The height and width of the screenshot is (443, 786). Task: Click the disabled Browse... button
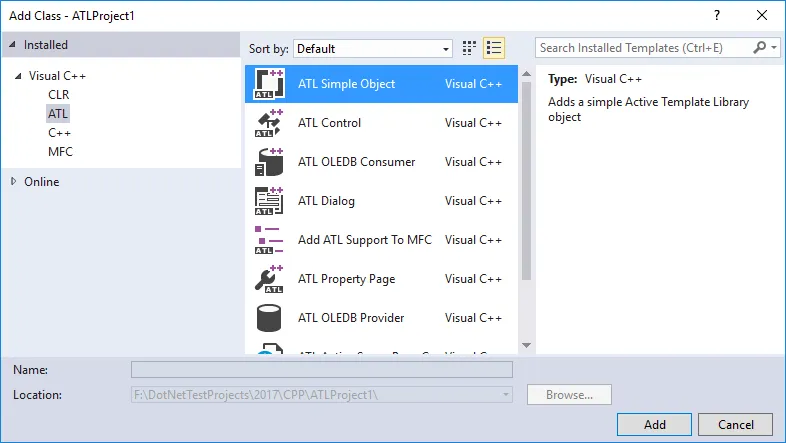(569, 395)
